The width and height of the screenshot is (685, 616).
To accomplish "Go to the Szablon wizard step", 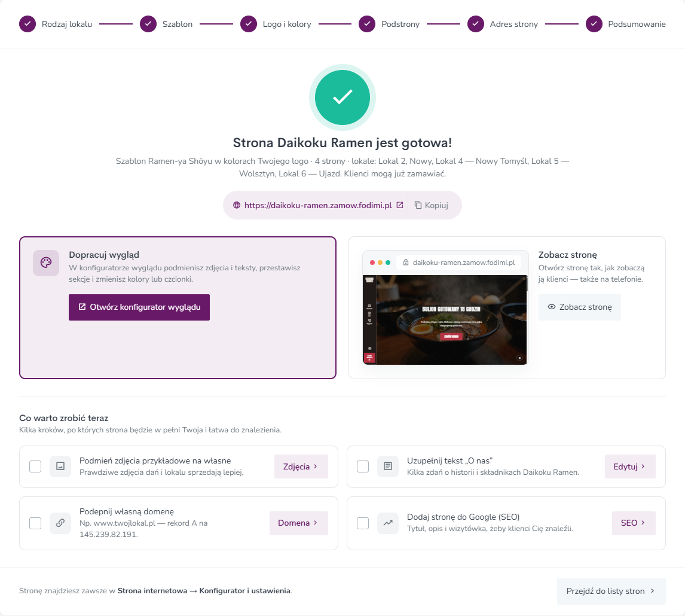I will click(166, 24).
